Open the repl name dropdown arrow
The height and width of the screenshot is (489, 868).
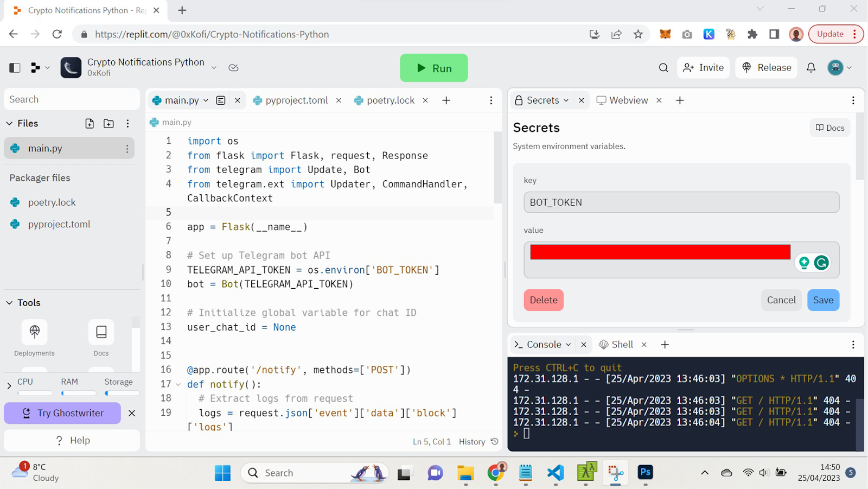214,68
